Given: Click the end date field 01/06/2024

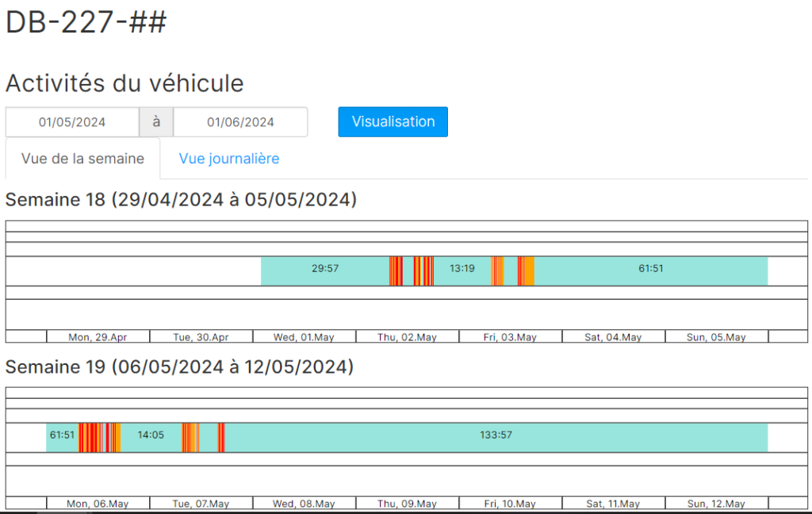Looking at the screenshot, I should [240, 122].
